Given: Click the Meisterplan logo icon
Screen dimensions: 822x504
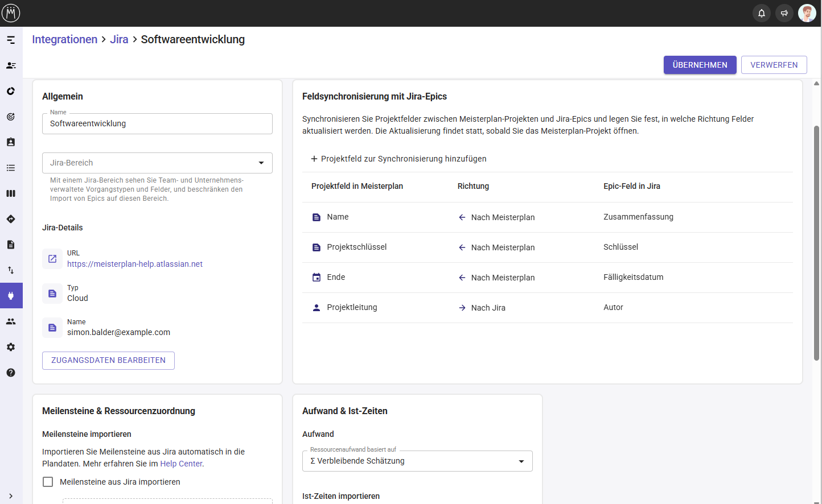Looking at the screenshot, I should [x=11, y=13].
